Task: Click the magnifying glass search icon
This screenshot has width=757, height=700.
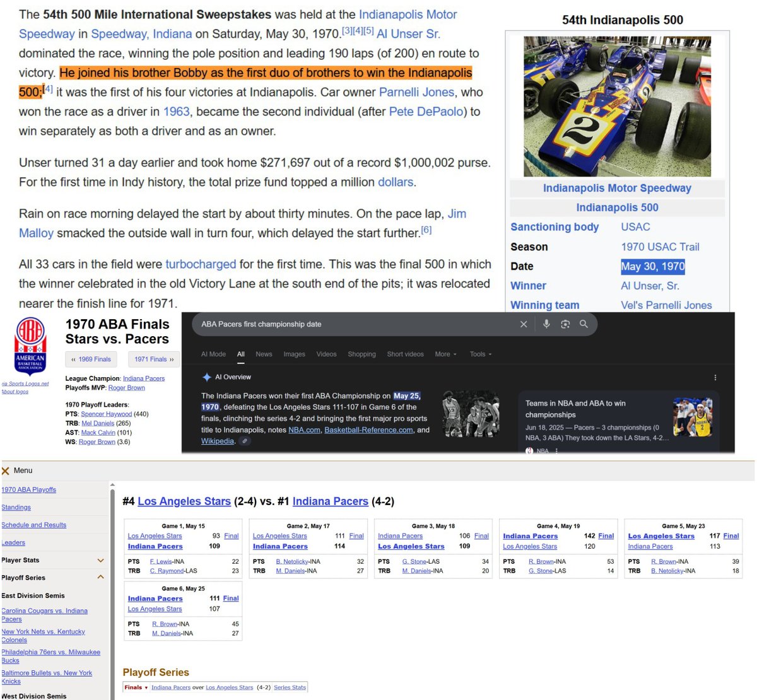Action: pyautogui.click(x=584, y=324)
